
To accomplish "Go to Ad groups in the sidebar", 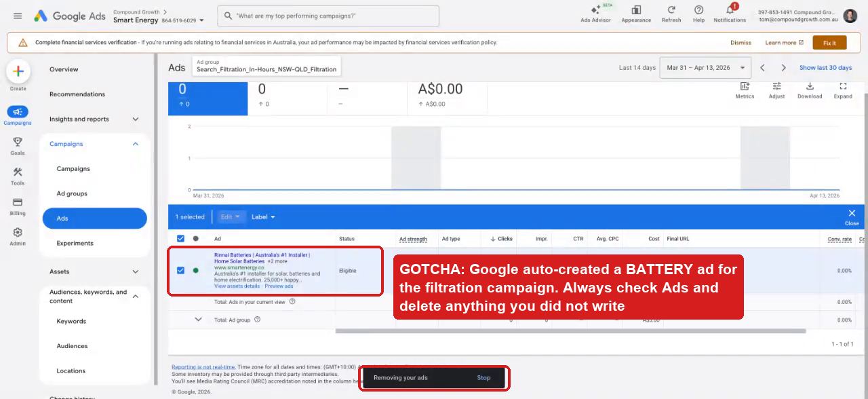I will click(x=72, y=193).
